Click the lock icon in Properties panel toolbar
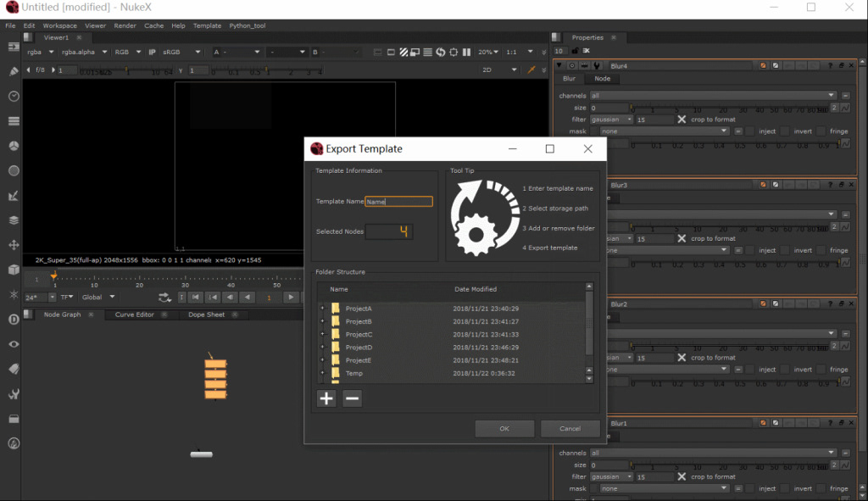 pos(576,51)
